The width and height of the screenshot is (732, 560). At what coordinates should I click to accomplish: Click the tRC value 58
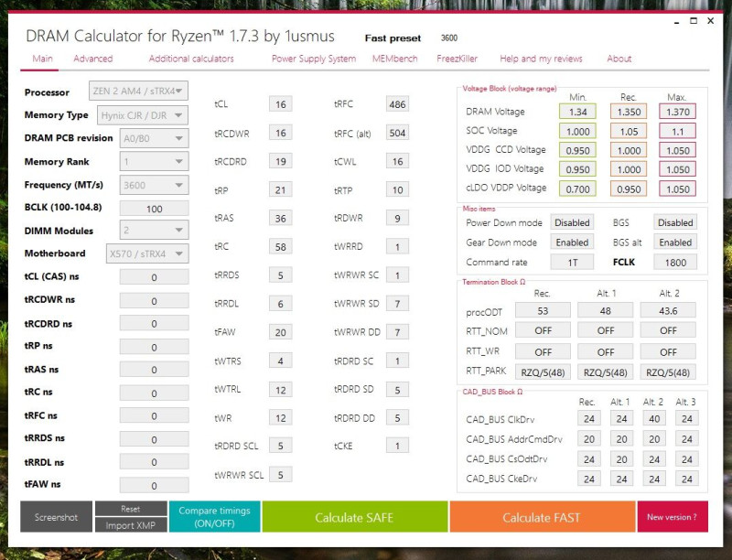(x=281, y=247)
